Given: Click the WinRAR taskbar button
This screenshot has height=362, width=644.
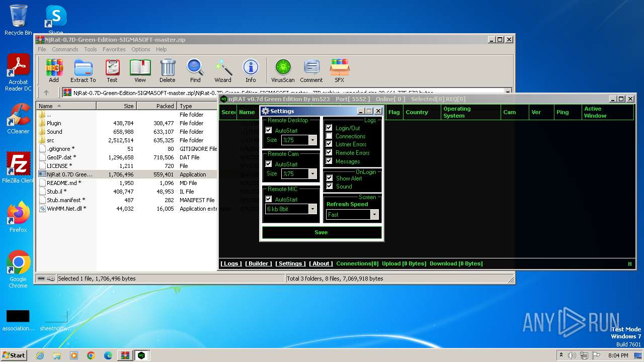Looking at the screenshot, I should (x=125, y=355).
